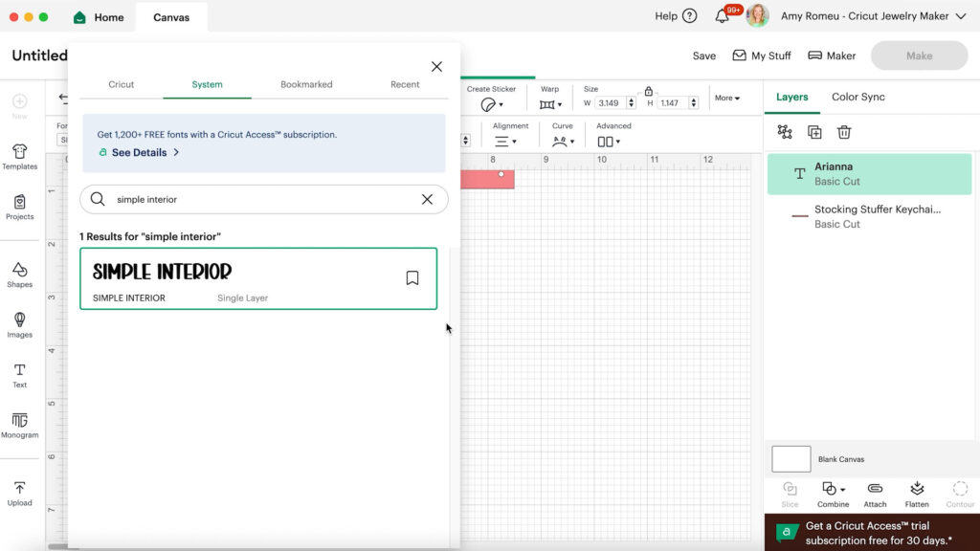
Task: Click Save in header
Action: (703, 55)
